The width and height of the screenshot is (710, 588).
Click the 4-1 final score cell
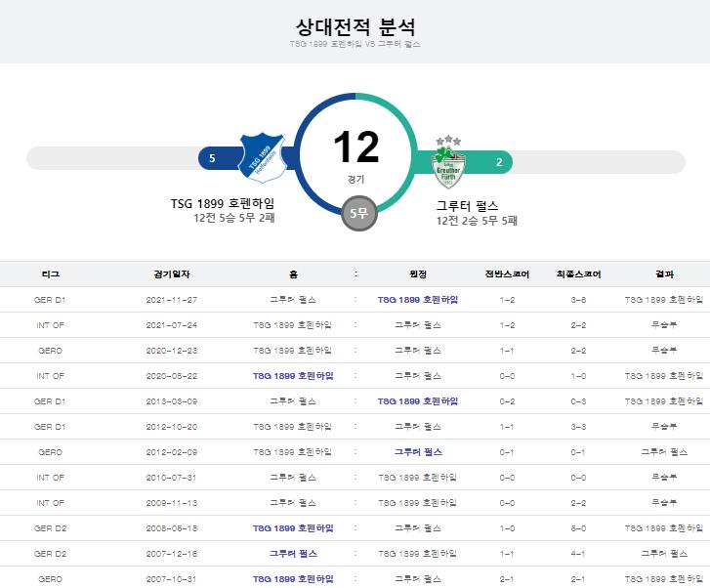(579, 554)
